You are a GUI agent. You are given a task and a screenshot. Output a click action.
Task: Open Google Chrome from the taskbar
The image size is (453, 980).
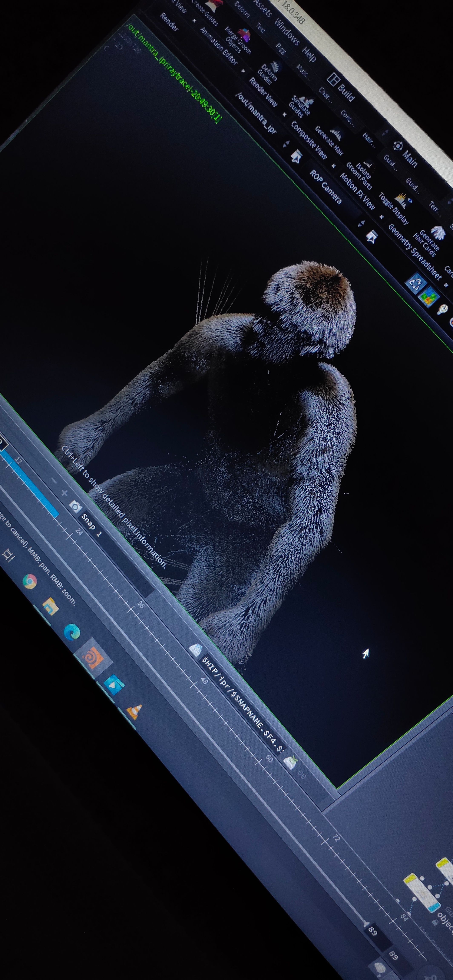(29, 582)
